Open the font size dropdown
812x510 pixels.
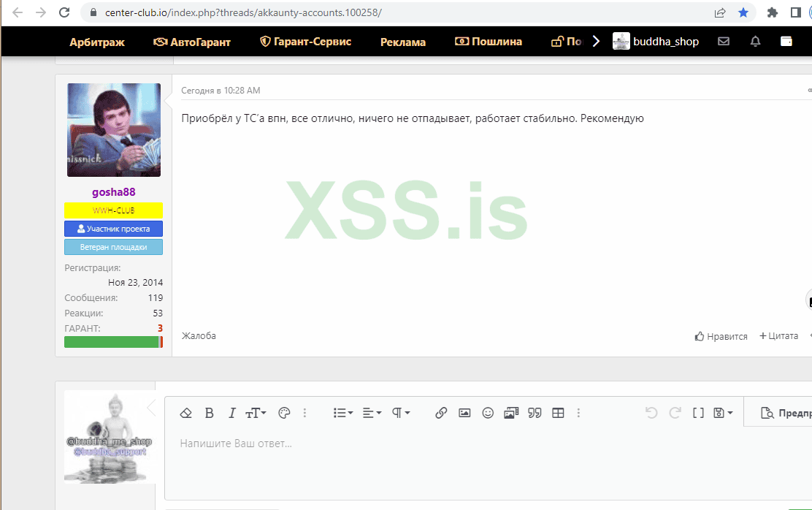click(x=256, y=413)
